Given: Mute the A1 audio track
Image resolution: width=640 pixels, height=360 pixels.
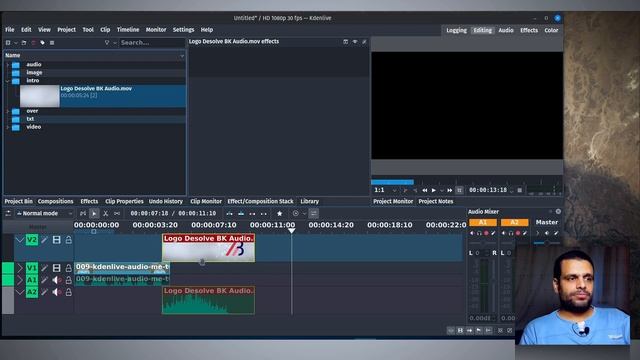Looking at the screenshot, I should pos(57,280).
